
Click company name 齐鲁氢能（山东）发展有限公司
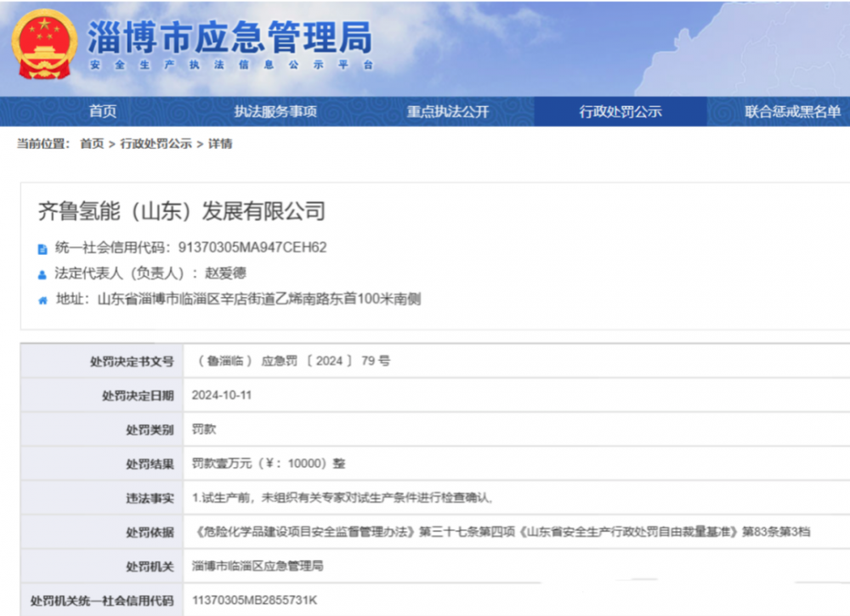click(x=182, y=212)
